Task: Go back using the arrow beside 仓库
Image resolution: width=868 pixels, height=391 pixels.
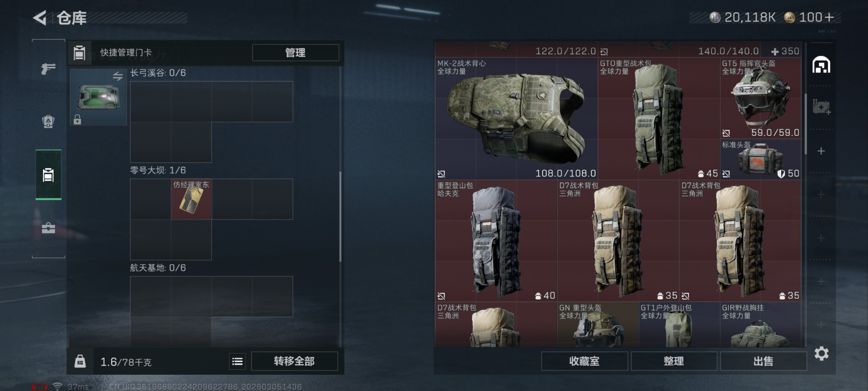Action: [40, 18]
